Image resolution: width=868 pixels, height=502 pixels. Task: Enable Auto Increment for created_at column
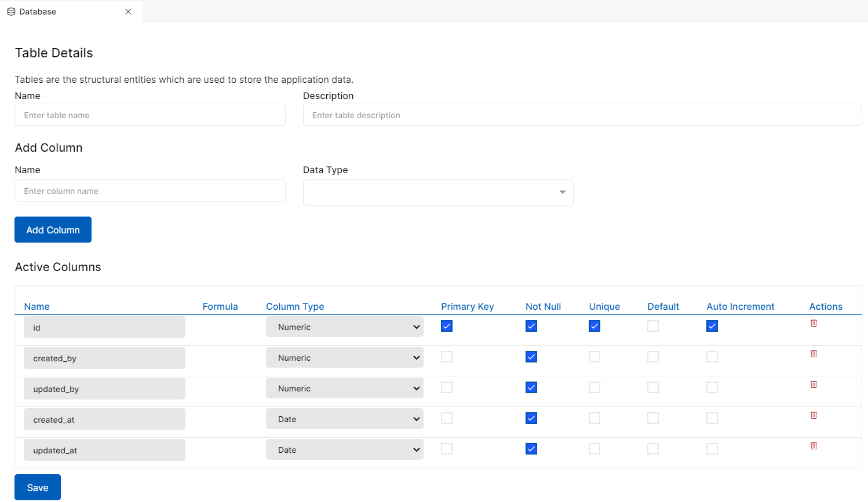[x=712, y=418]
